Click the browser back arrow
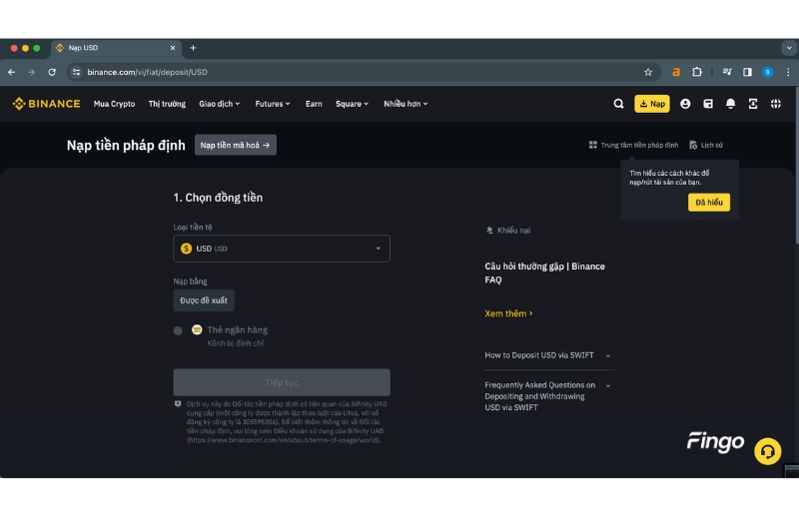The width and height of the screenshot is (799, 532). click(x=11, y=72)
